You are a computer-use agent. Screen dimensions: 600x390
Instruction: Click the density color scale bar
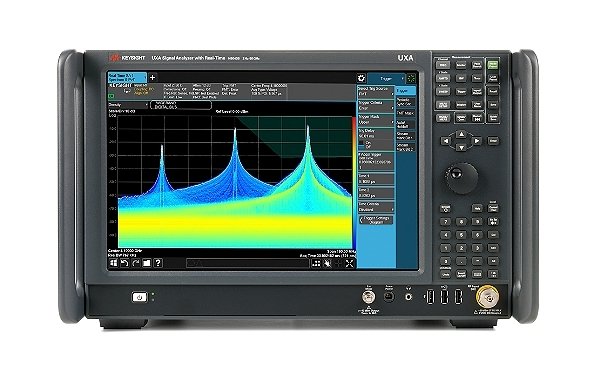pos(354,182)
